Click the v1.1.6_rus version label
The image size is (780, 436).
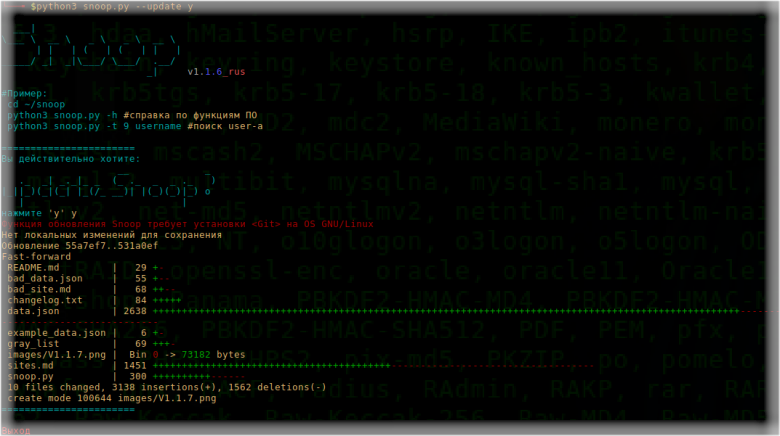(216, 72)
